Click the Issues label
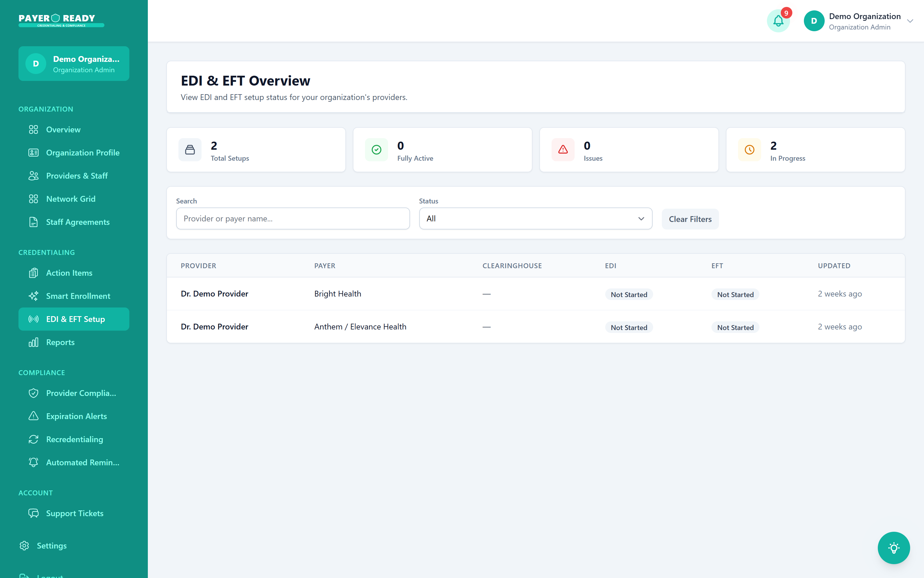924x578 pixels. click(593, 158)
